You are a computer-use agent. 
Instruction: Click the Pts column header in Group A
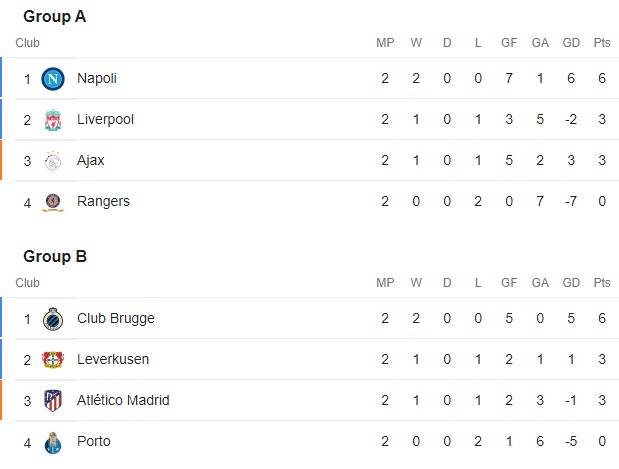coord(602,43)
